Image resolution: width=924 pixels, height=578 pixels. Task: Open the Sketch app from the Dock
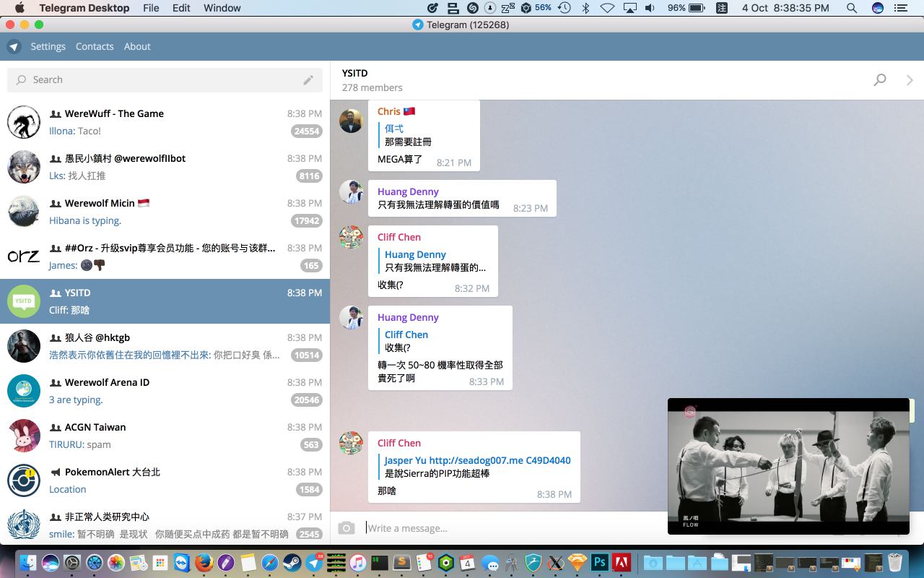[x=577, y=562]
